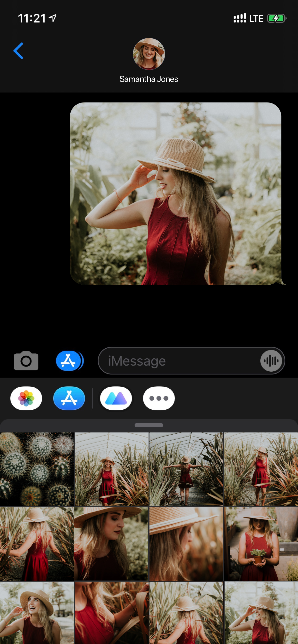This screenshot has width=298, height=644.
Task: Open the More apps ellipsis button
Action: (x=159, y=398)
